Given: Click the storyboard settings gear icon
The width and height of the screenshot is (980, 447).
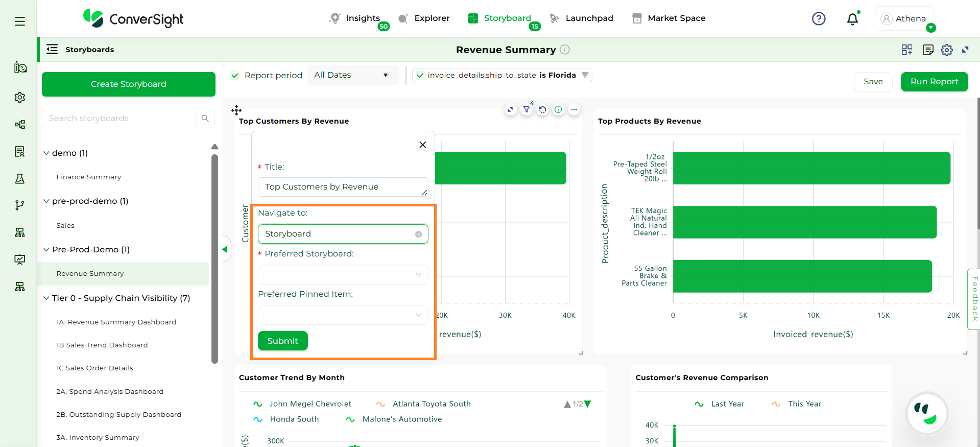Looking at the screenshot, I should (x=947, y=50).
